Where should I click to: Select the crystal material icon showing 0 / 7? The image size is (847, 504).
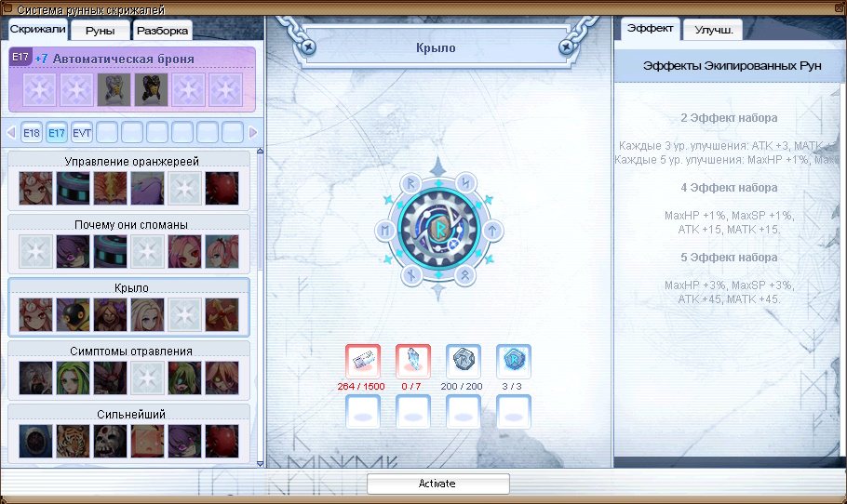[413, 361]
